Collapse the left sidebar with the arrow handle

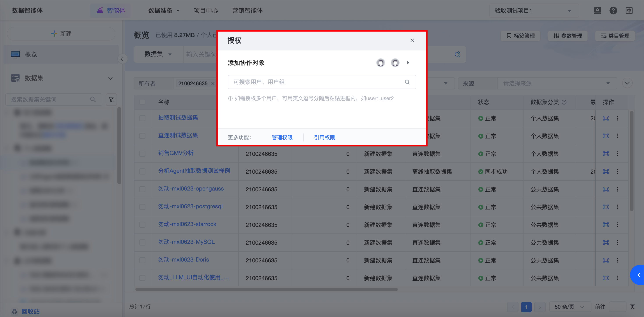click(x=122, y=59)
